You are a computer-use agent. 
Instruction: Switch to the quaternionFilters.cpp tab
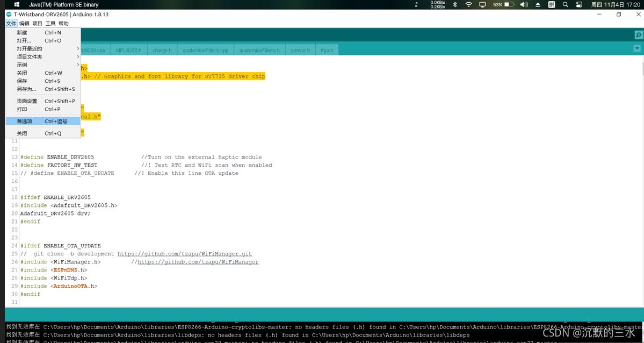click(x=205, y=50)
